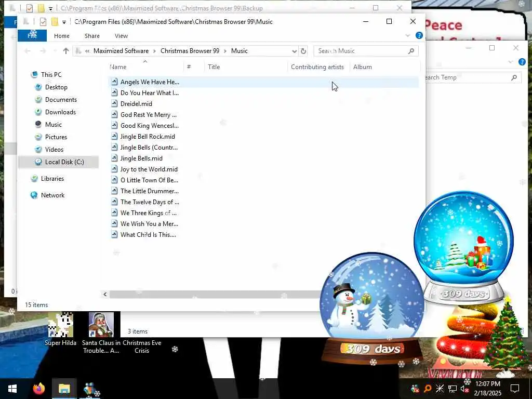Screen dimensions: 532x399
Task: Switch to the Share ribbon tab
Action: [x=92, y=36]
